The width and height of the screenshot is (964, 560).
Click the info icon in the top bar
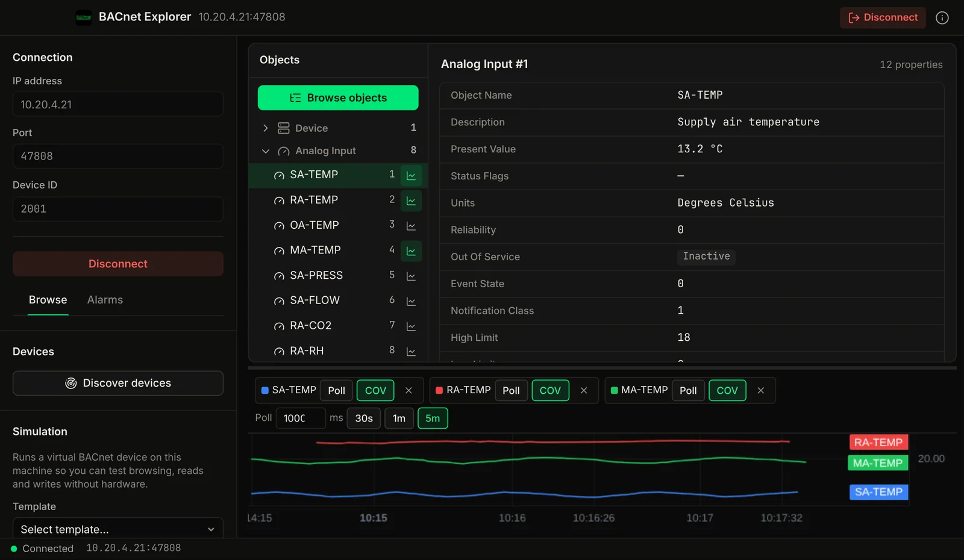[942, 18]
